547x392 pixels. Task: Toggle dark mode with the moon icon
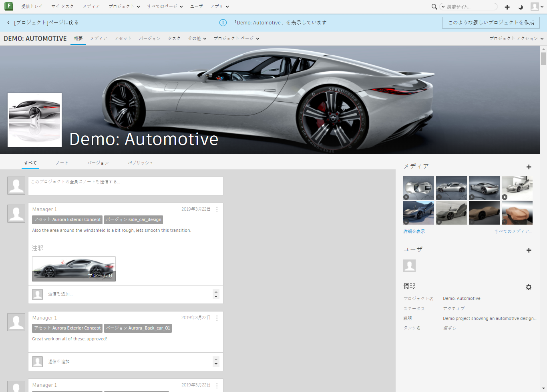coord(521,7)
